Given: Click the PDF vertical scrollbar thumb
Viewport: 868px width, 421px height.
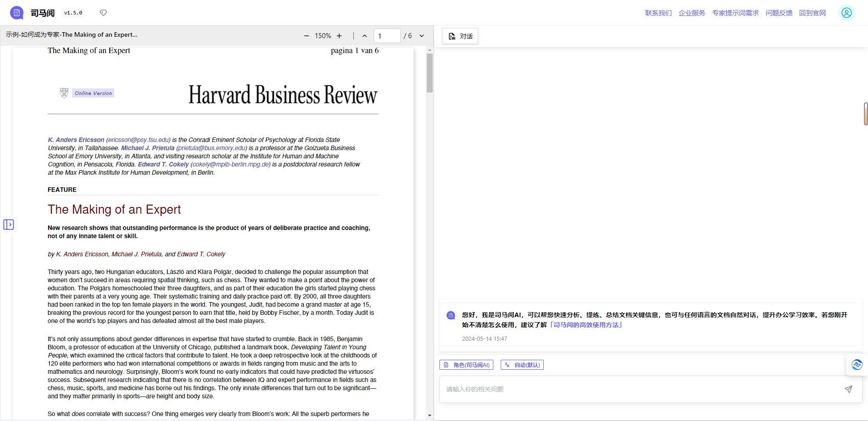Looking at the screenshot, I should tap(429, 73).
